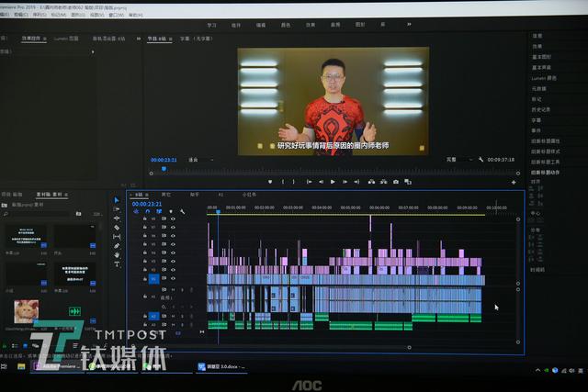Switch to the 颜色 workspace

point(286,25)
